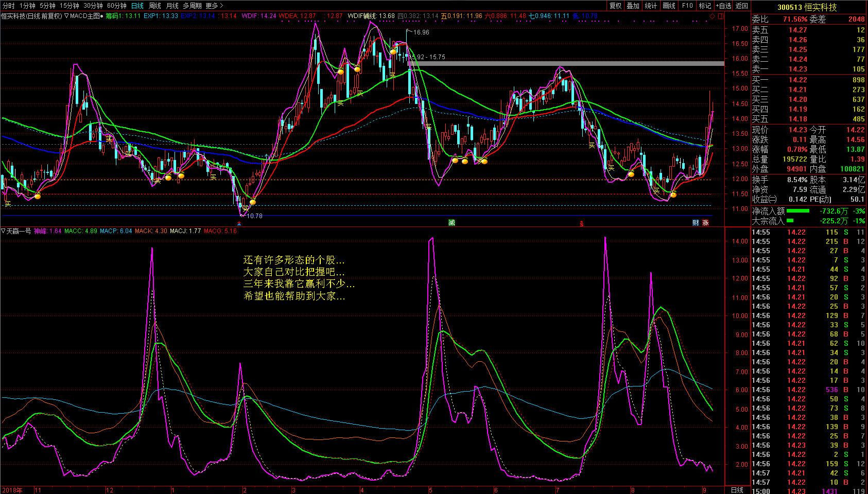The height and width of the screenshot is (494, 868).
Task: Click the 返回 back button
Action: click(742, 6)
